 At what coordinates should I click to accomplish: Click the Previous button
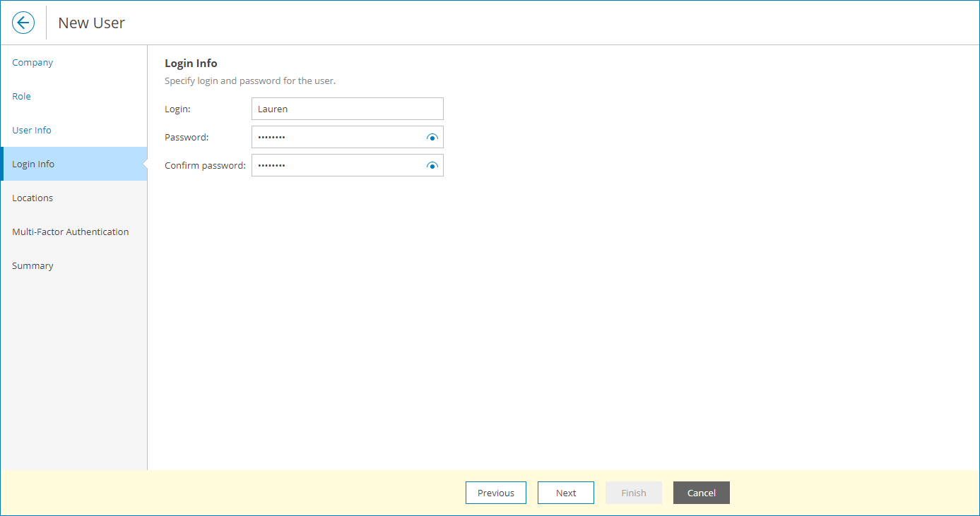[496, 493]
